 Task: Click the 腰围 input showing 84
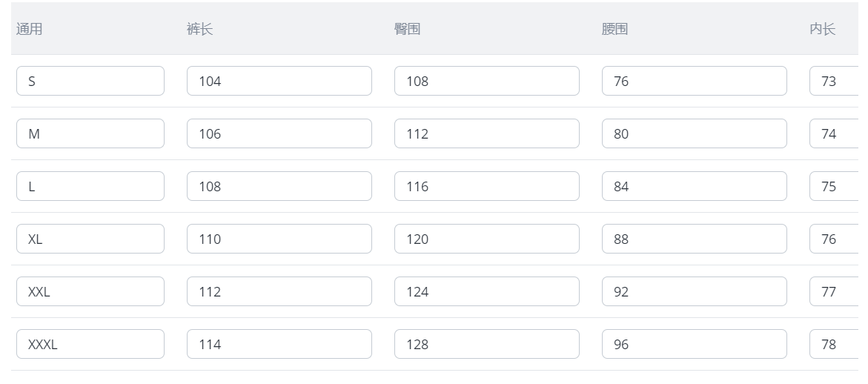[x=695, y=186]
